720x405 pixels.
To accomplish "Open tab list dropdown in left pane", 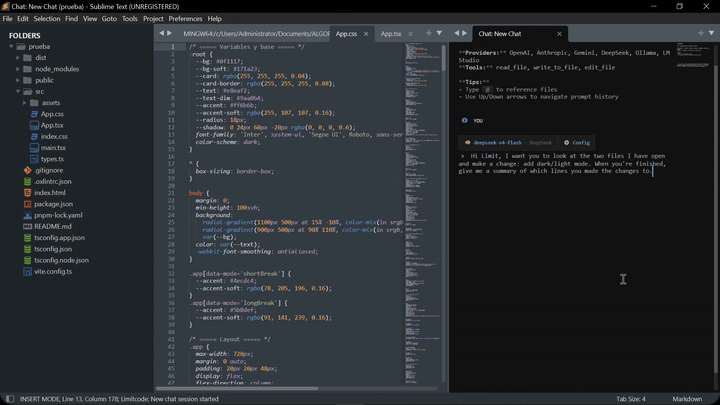I will click(x=439, y=33).
